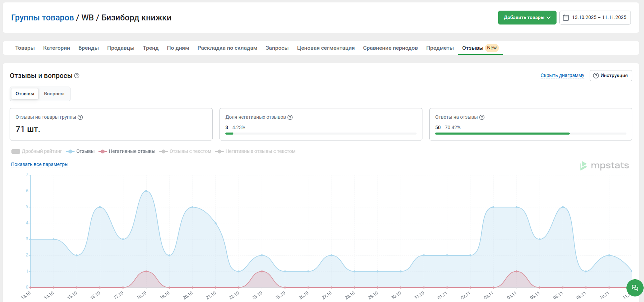Click help icon beside Доля негативных отзывов
Image resolution: width=644 pixels, height=302 pixels.
pyautogui.click(x=290, y=117)
